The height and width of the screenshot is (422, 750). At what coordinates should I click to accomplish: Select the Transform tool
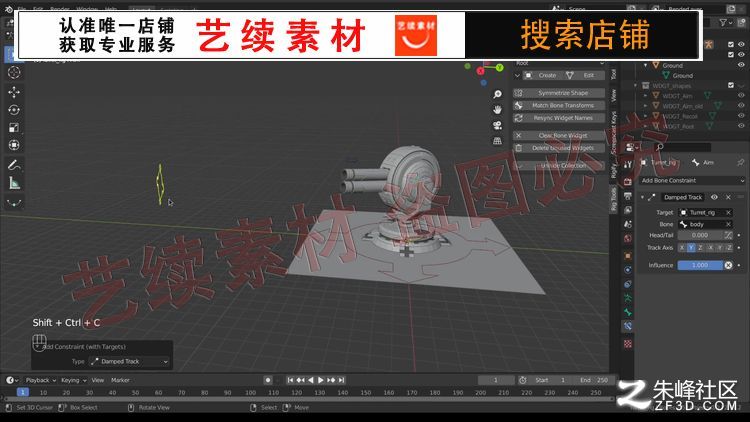coord(14,145)
